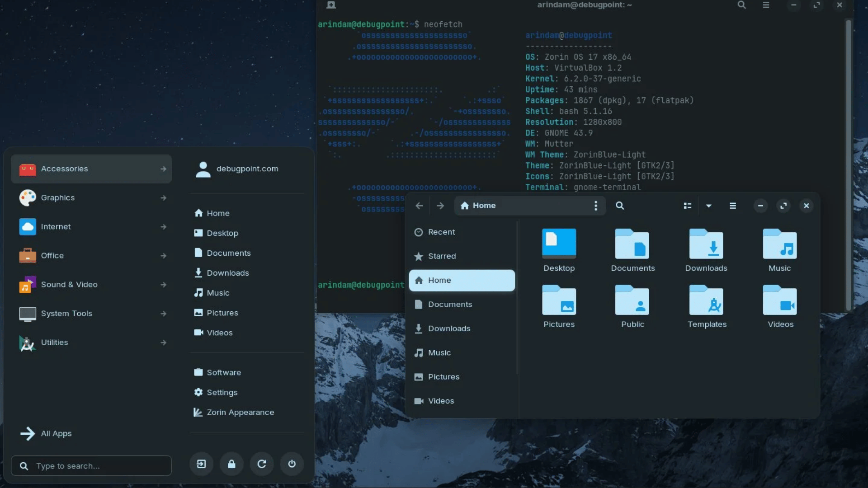Screen dimensions: 868x488
Task: Expand Accessories submenu arrow
Action: pyautogui.click(x=163, y=169)
